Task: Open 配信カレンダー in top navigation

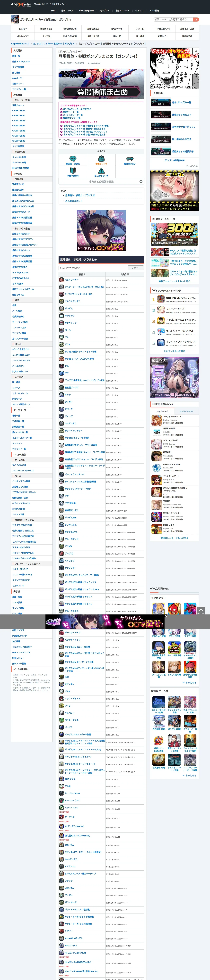Action: click(122, 11)
